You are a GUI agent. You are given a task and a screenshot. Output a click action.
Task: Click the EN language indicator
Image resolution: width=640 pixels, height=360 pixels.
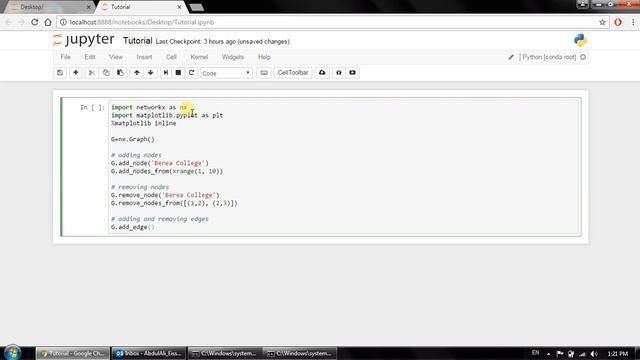(536, 353)
